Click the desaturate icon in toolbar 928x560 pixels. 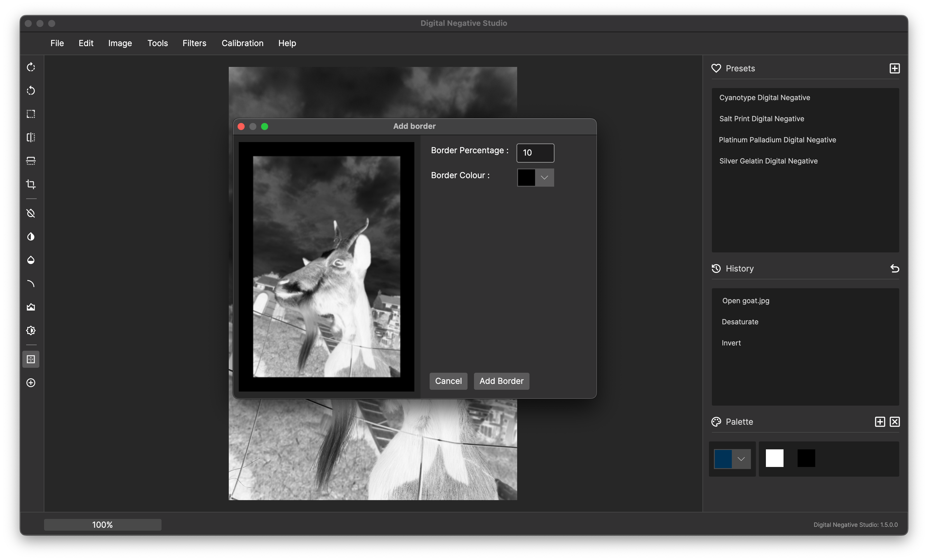point(31,213)
